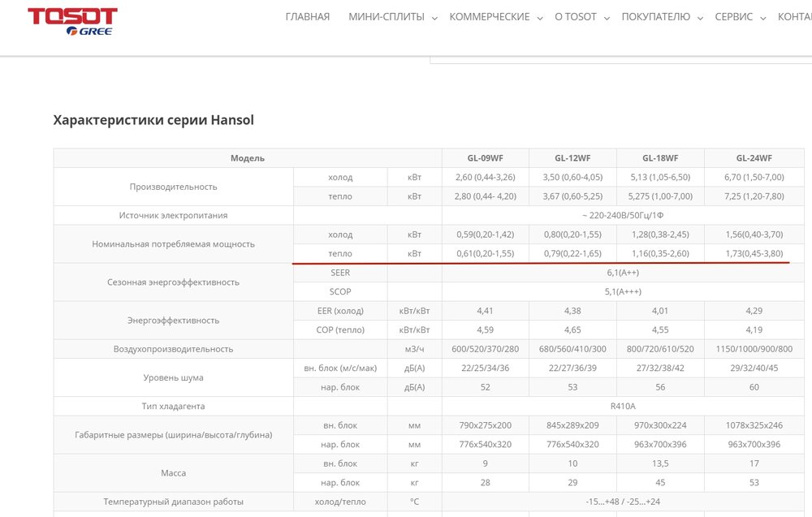
Task: Select the Модель table header cell
Action: pyautogui.click(x=248, y=158)
